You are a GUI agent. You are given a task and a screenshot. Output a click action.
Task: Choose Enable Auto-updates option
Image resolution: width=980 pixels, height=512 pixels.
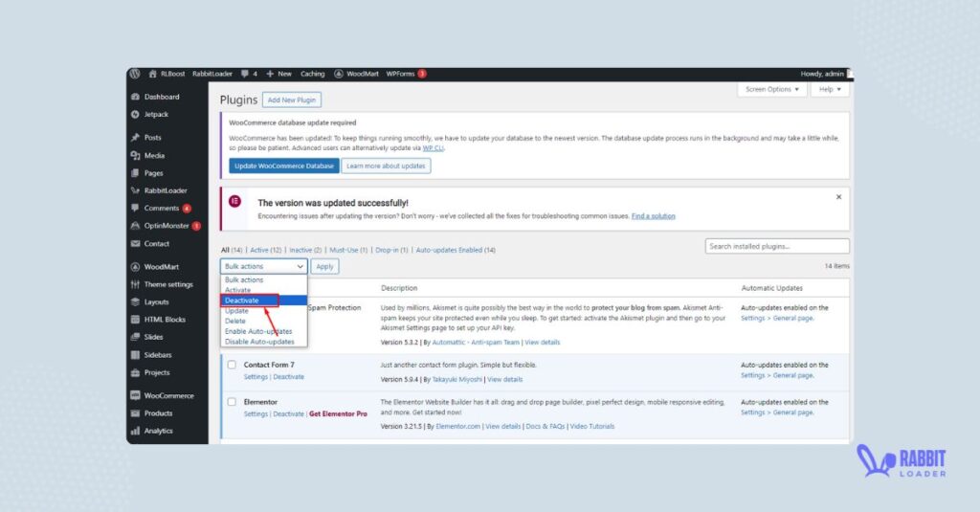coord(264,331)
